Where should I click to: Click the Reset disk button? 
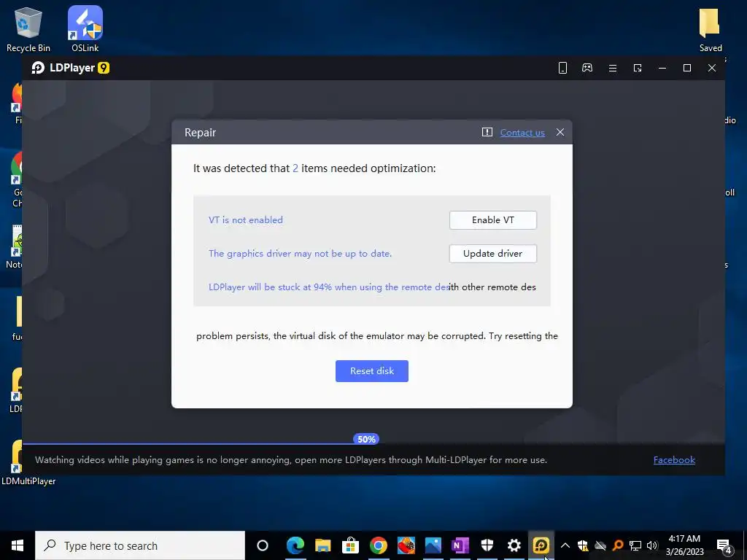pos(371,371)
